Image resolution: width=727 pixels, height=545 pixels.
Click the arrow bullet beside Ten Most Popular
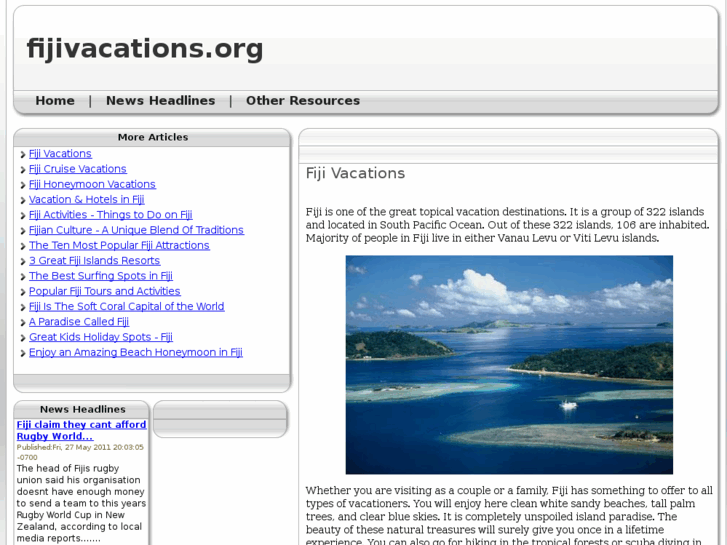point(23,246)
